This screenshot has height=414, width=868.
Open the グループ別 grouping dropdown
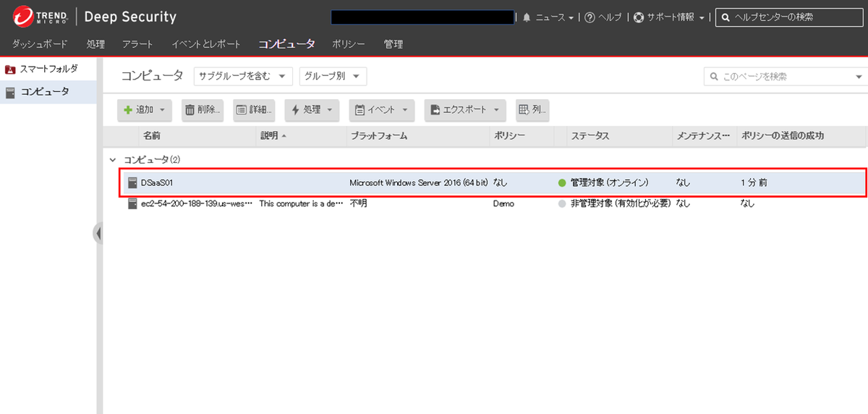coord(333,76)
